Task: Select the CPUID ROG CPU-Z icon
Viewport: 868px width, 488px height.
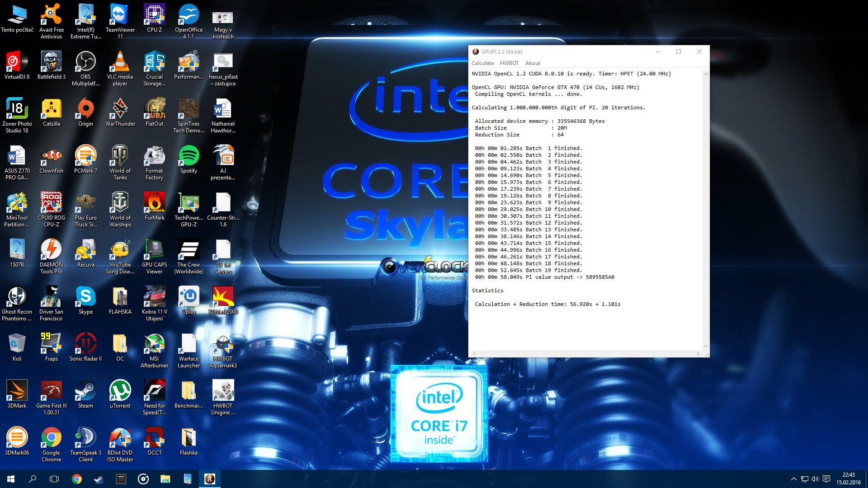Action: 51,210
